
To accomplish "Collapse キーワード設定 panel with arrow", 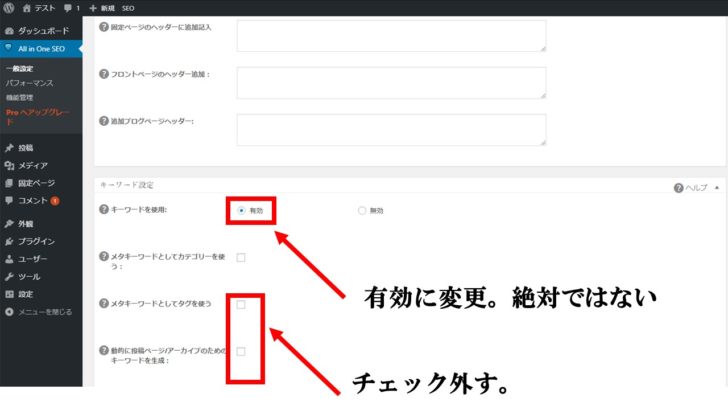I will tap(717, 188).
